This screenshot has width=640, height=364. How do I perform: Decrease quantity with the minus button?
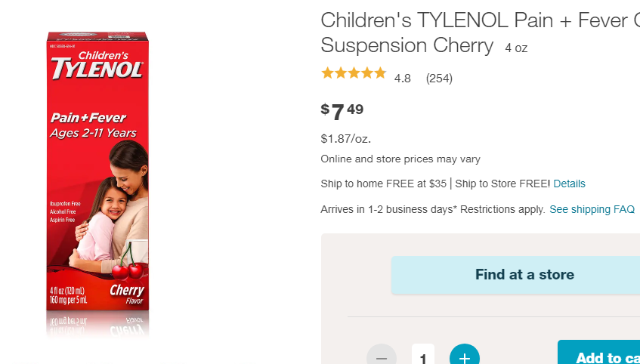click(382, 356)
